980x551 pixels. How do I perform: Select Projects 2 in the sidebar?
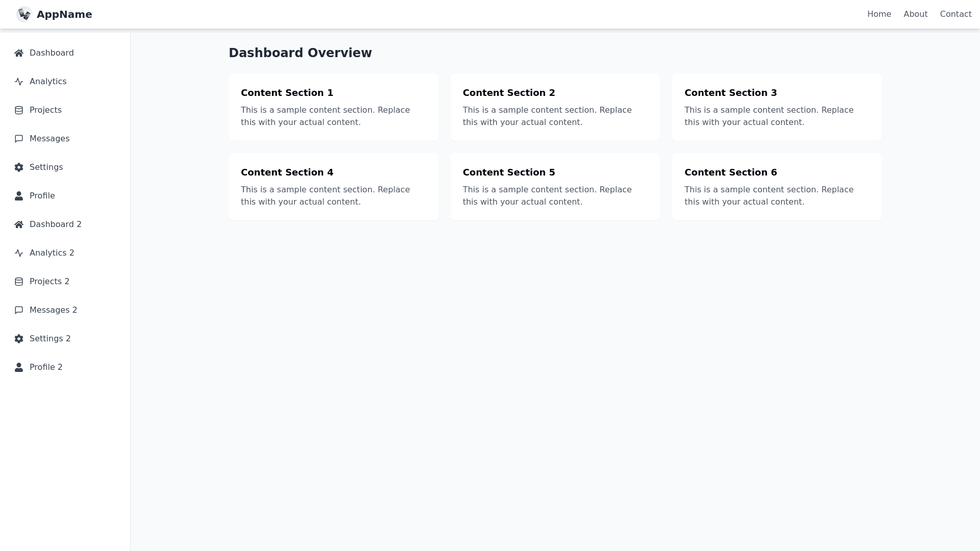point(49,282)
